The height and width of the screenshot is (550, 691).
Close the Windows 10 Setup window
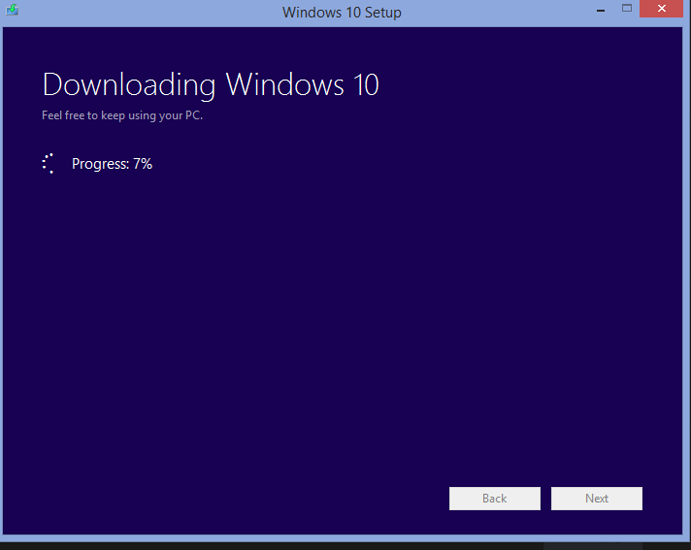(661, 8)
